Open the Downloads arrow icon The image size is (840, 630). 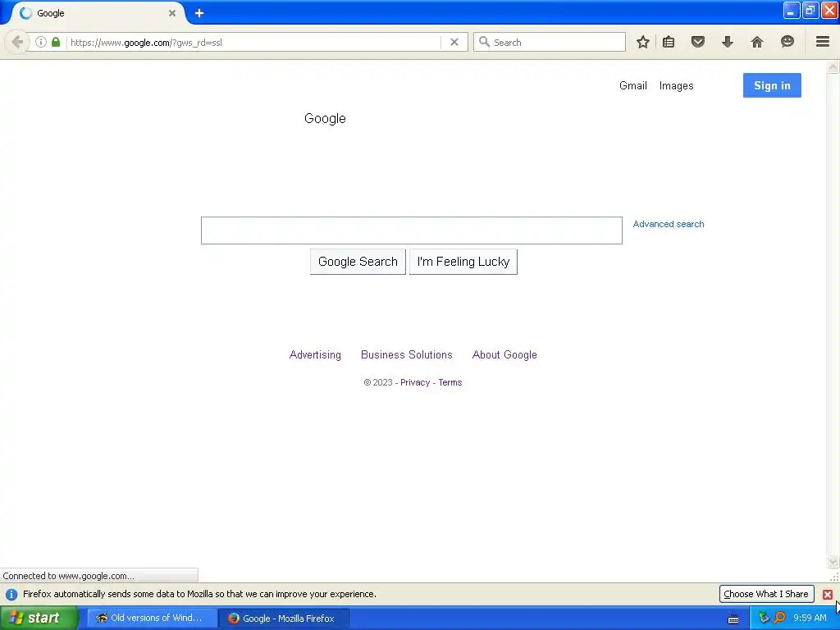click(x=727, y=42)
